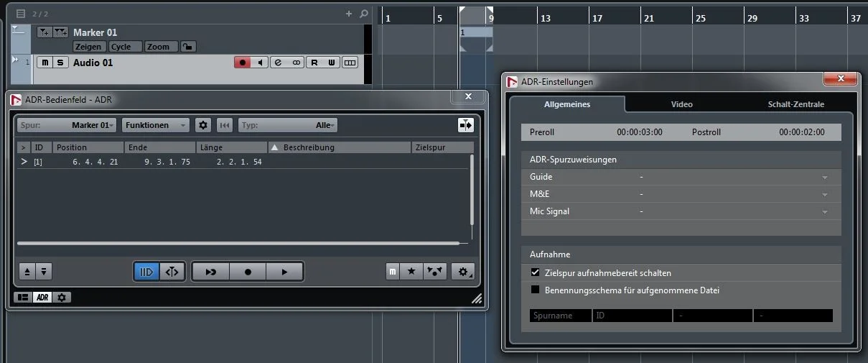This screenshot has width=868, height=363.
Task: Open the bottom gear settings tab
Action: [x=62, y=297]
